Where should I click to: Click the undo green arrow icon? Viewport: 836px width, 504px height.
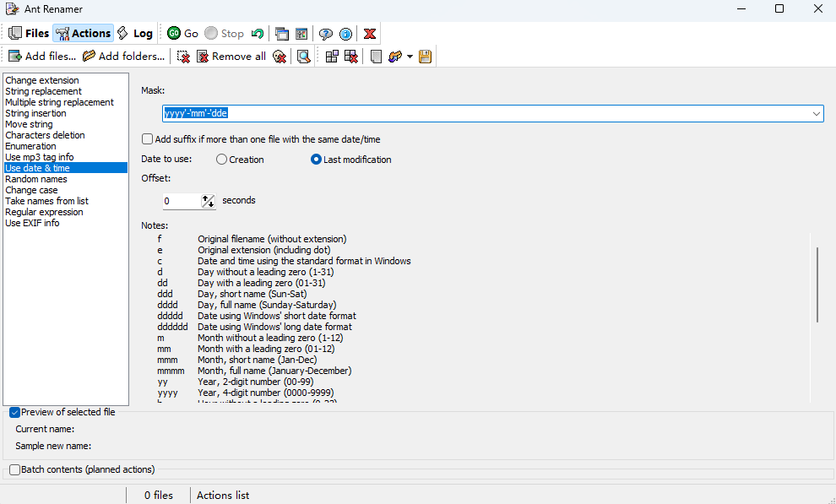pos(257,34)
